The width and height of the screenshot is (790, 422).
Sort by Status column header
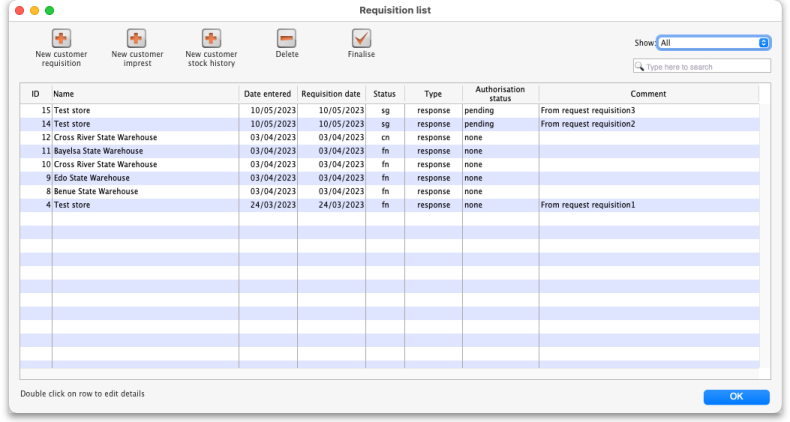(x=384, y=94)
